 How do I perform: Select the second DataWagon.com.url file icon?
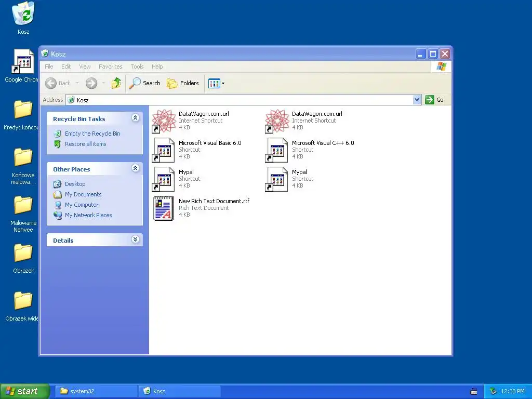(x=277, y=121)
